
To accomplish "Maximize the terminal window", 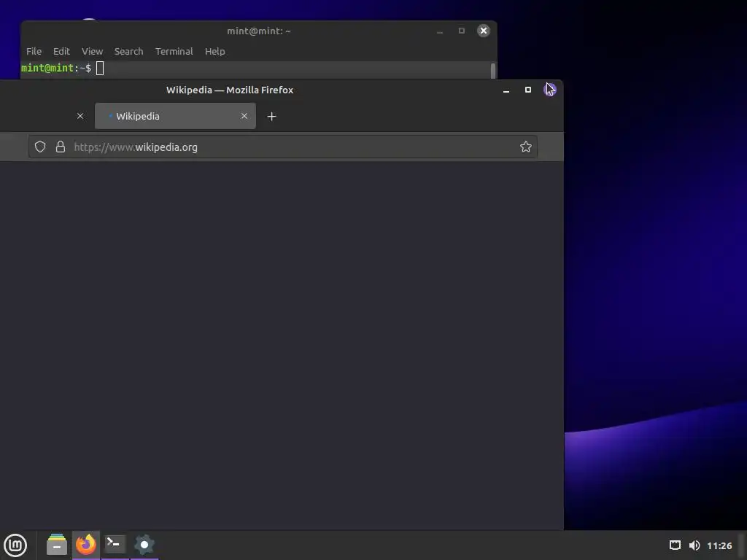I will coord(461,31).
